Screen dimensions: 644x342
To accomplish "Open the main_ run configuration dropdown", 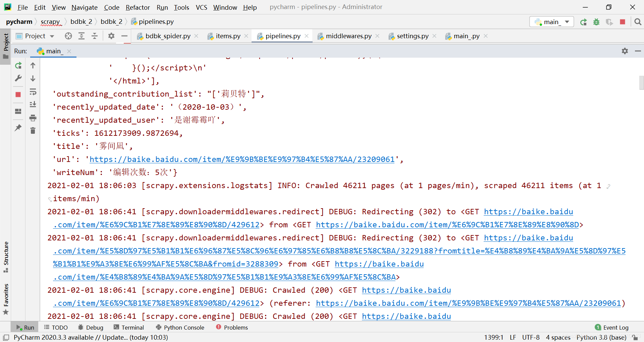I will click(x=552, y=22).
